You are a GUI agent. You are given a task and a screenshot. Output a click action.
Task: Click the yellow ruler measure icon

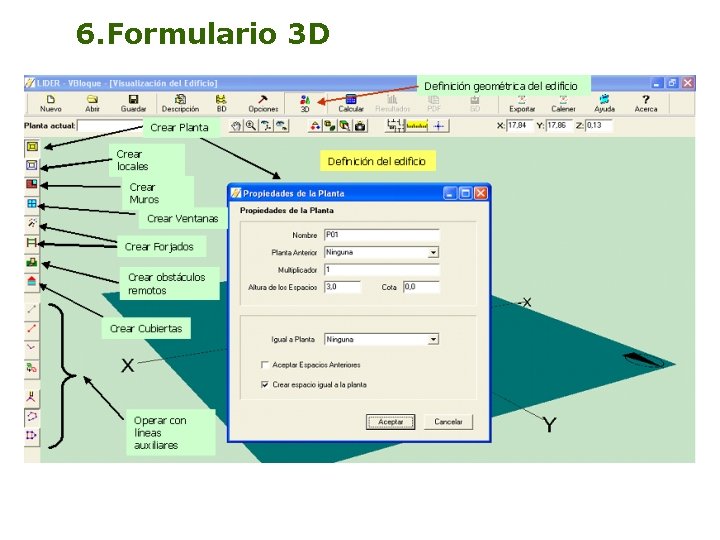point(417,125)
